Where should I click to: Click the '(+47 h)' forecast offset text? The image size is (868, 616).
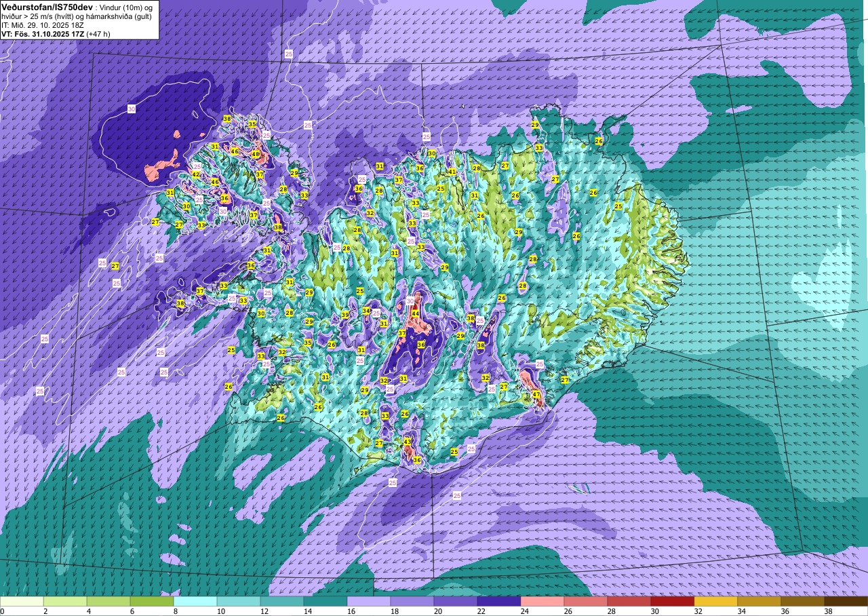[x=98, y=33]
